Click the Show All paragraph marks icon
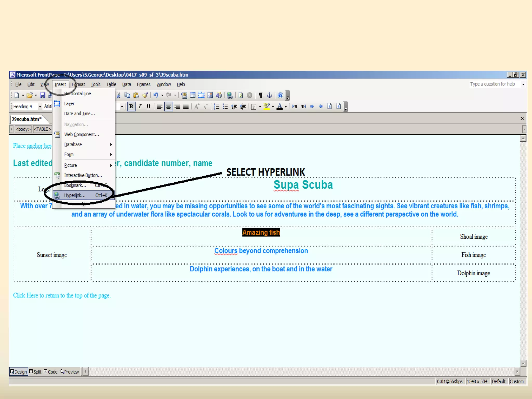 click(261, 95)
